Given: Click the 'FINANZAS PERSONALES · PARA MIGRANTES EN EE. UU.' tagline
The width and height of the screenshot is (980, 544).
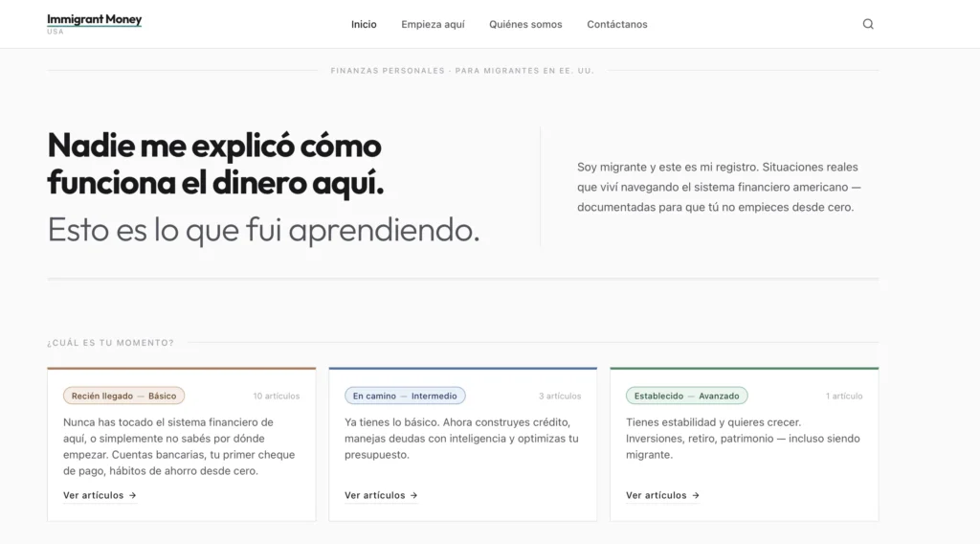Looking at the screenshot, I should tap(462, 71).
